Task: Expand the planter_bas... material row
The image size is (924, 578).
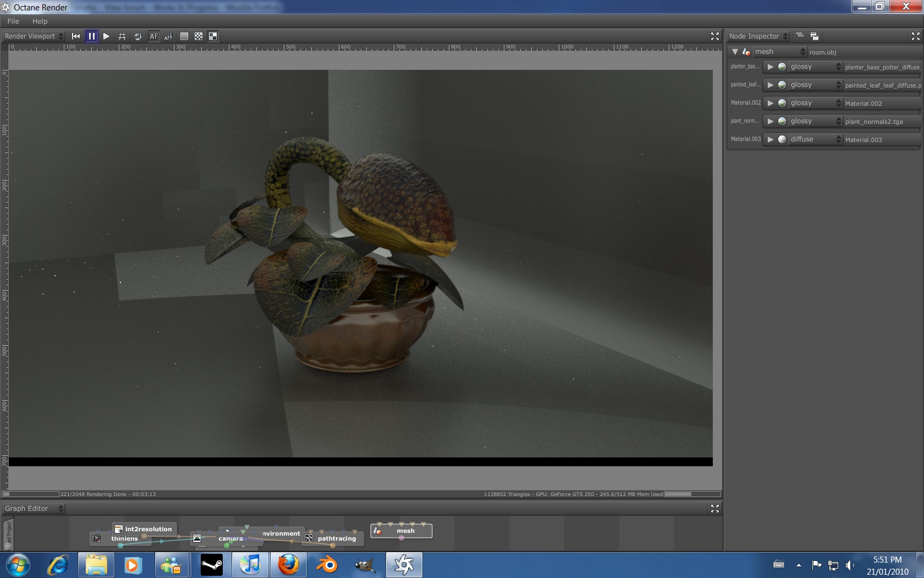Action: (x=771, y=67)
